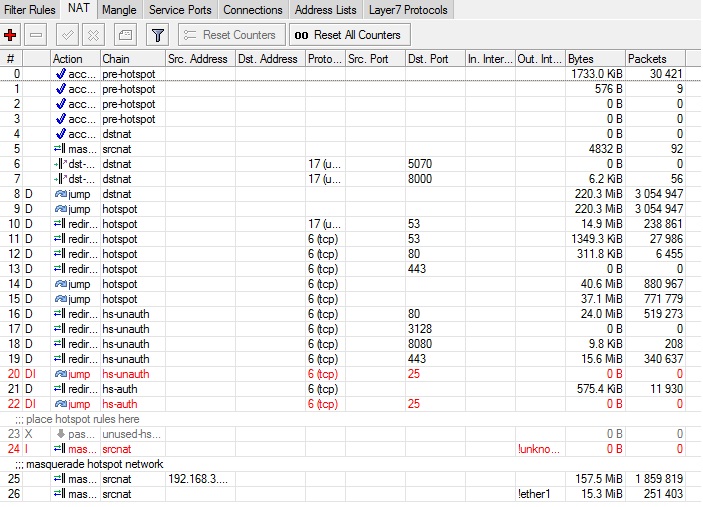Click accept checkmark icon in rule 1

[x=61, y=89]
